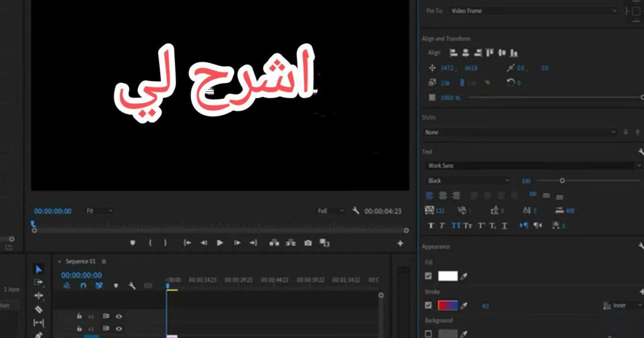Align top in Align and Transform
This screenshot has height=338, width=644.
(x=489, y=53)
